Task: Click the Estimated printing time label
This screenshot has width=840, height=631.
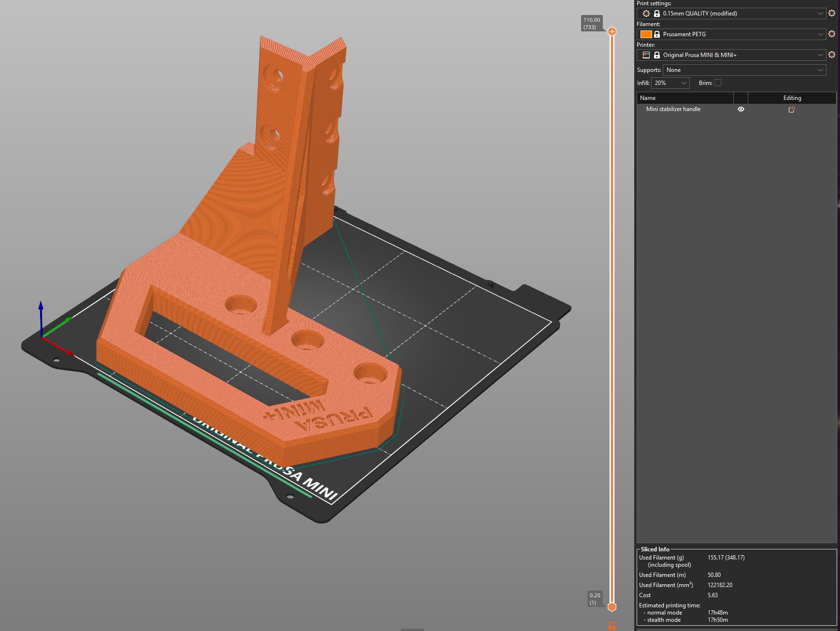Action: 669,605
